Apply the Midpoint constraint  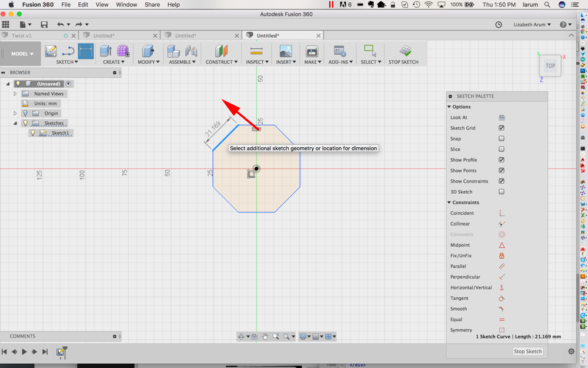[x=502, y=245]
